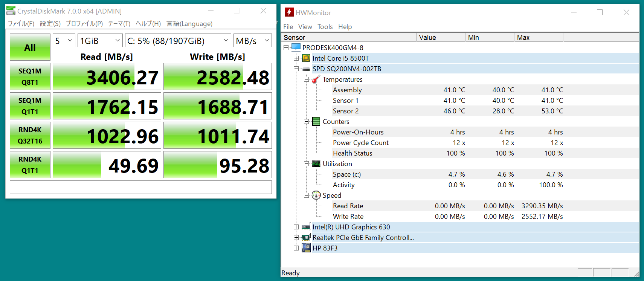Open the test count dropdown showing 5
This screenshot has height=281, width=644.
64,41
